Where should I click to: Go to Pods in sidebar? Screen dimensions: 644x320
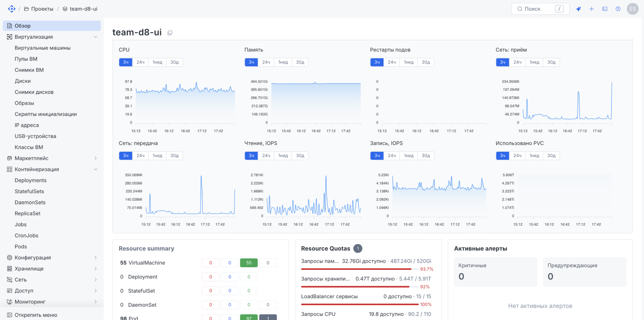pyautogui.click(x=21, y=246)
